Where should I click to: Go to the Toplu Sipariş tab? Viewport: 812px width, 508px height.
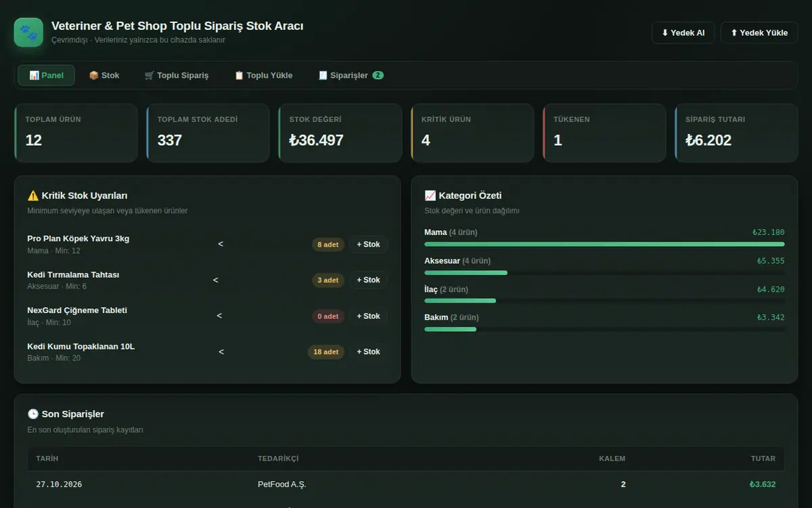(177, 75)
